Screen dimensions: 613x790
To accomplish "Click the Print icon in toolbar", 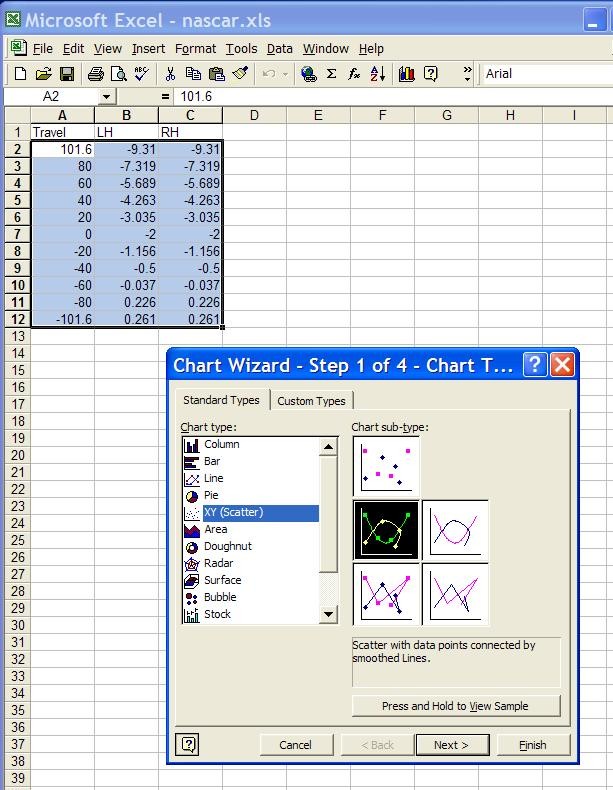I will tap(96, 74).
